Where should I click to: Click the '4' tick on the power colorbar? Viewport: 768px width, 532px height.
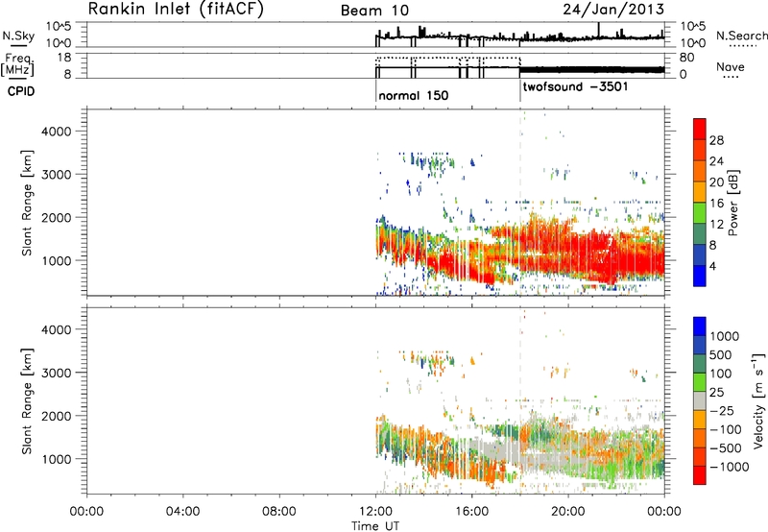pyautogui.click(x=712, y=266)
